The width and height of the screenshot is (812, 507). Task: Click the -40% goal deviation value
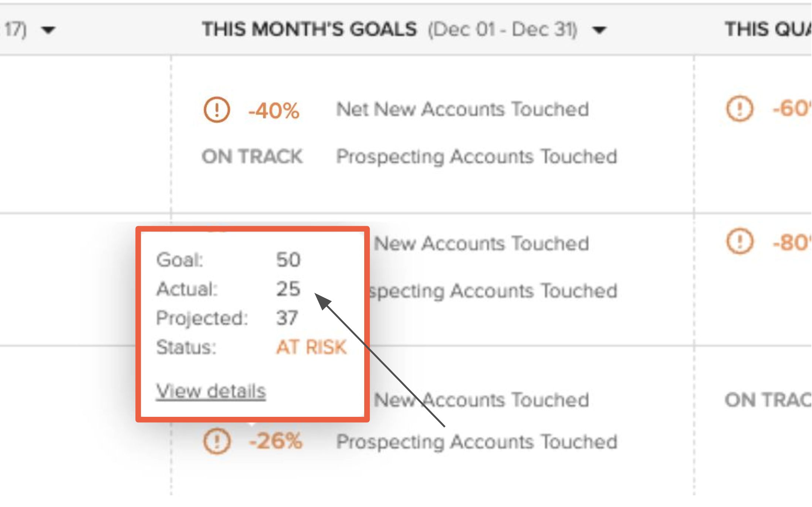point(274,110)
